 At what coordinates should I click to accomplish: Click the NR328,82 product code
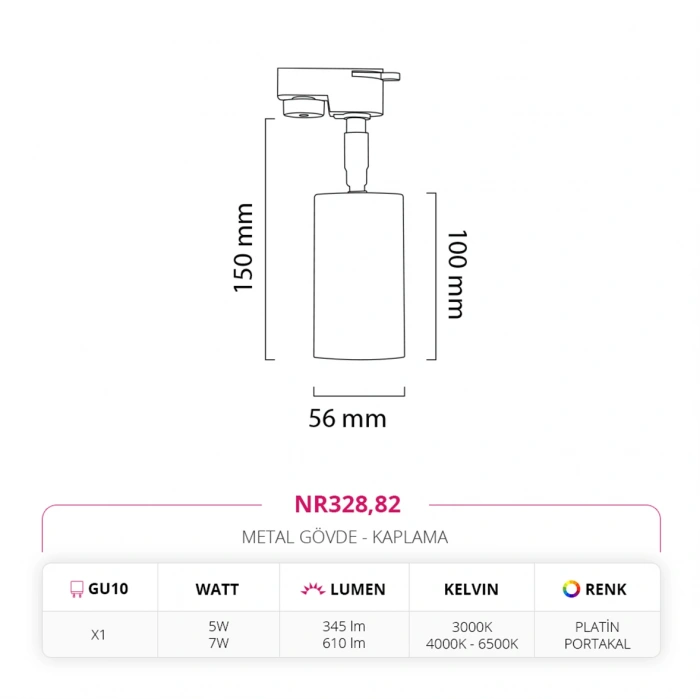[347, 505]
